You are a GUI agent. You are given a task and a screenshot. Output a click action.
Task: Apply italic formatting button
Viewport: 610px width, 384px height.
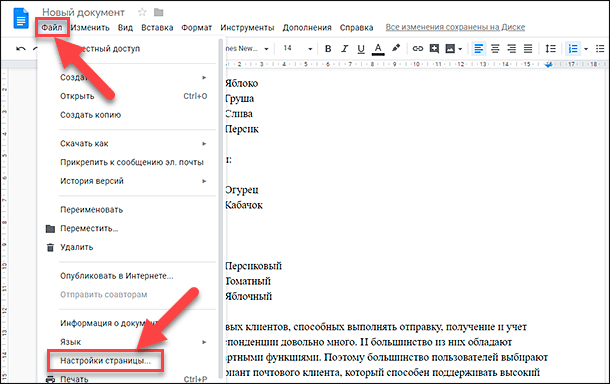[345, 49]
